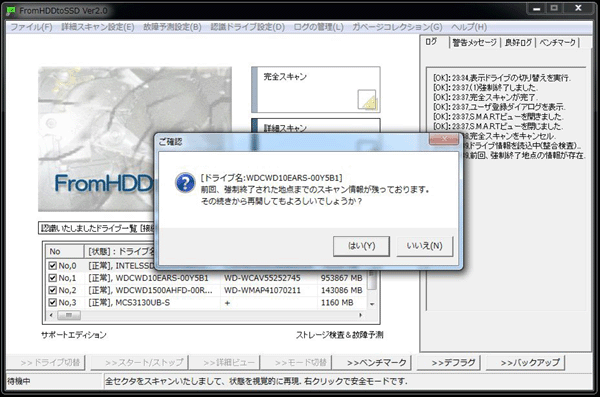Click the 完全スキャン panel corner icon

coord(367,100)
